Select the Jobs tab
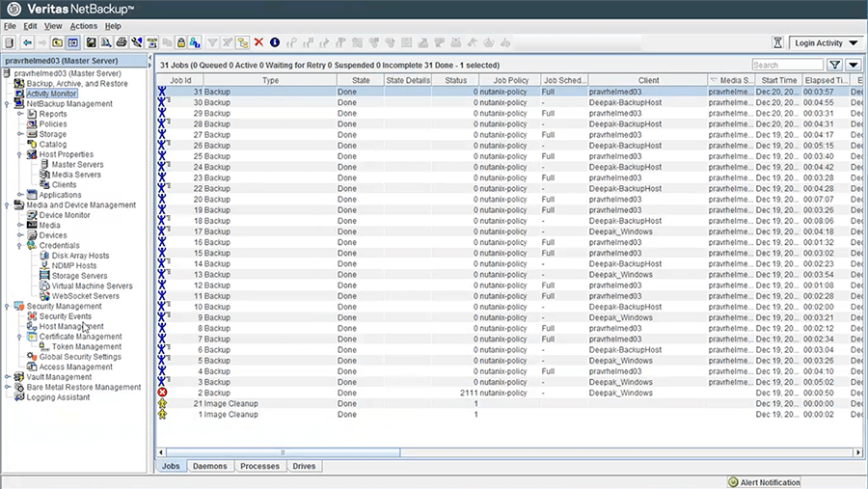Viewport: 868px width, 489px height. click(x=171, y=466)
